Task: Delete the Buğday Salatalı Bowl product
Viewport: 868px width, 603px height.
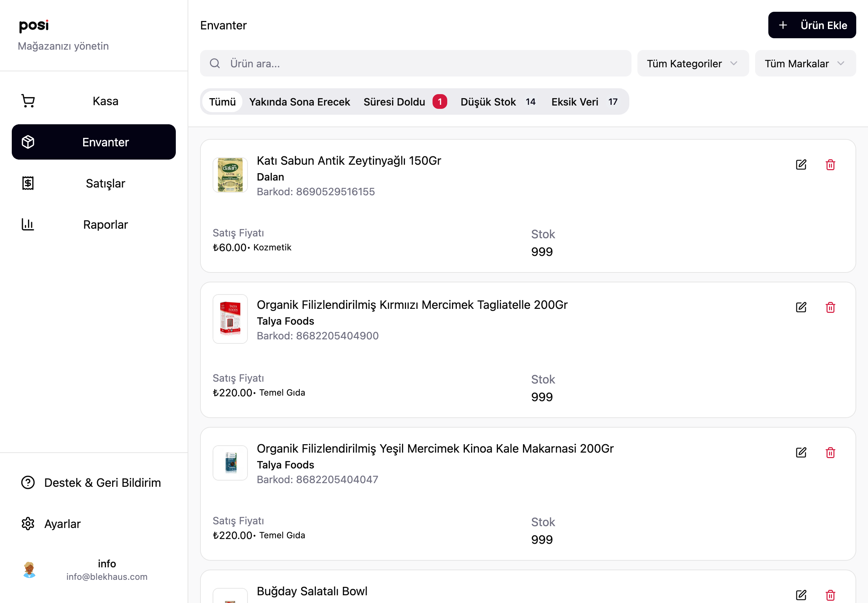Action: tap(830, 595)
